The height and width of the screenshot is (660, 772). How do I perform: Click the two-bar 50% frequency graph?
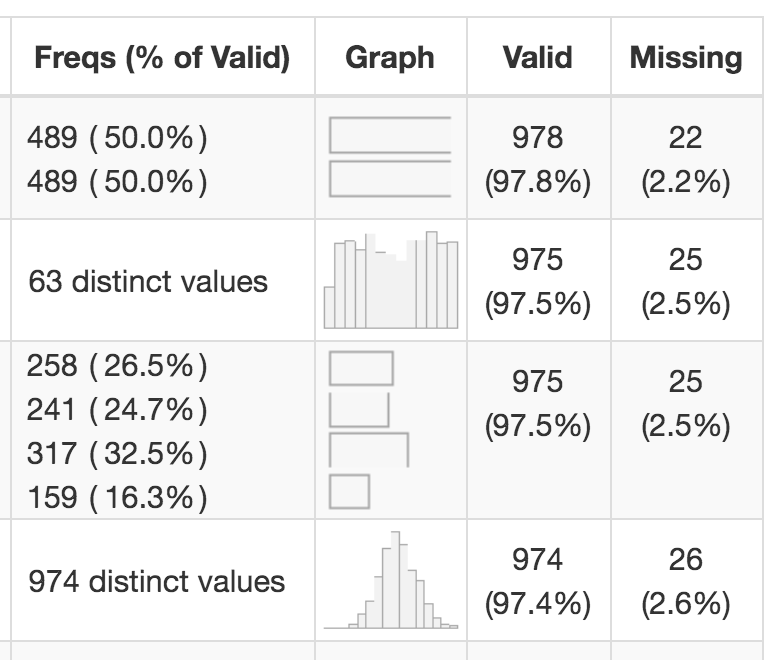coord(390,157)
